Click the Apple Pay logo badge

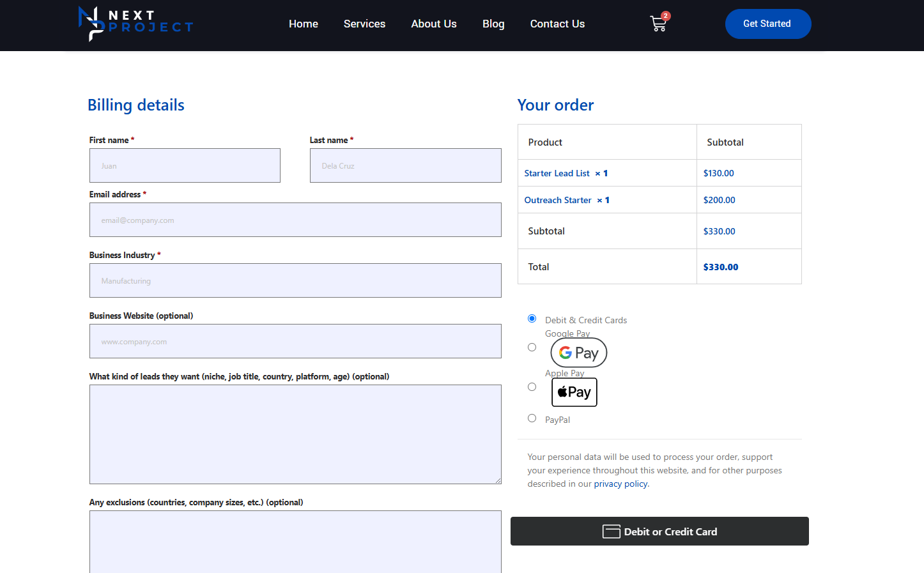point(574,392)
